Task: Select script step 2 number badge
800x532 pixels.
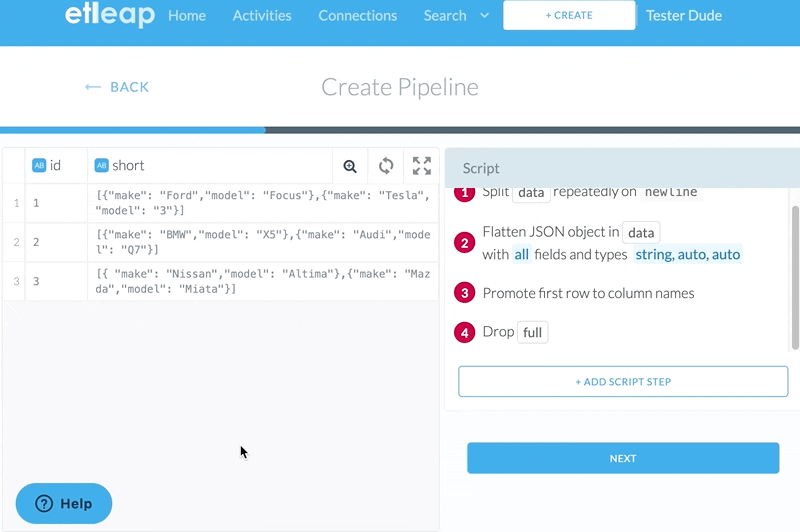Action: [464, 243]
